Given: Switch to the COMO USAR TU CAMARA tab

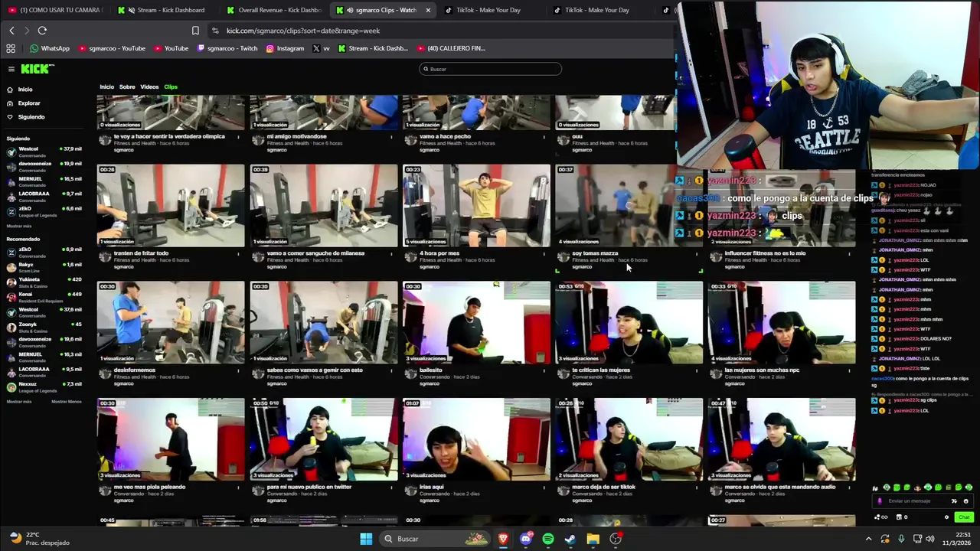Looking at the screenshot, I should click(x=55, y=10).
